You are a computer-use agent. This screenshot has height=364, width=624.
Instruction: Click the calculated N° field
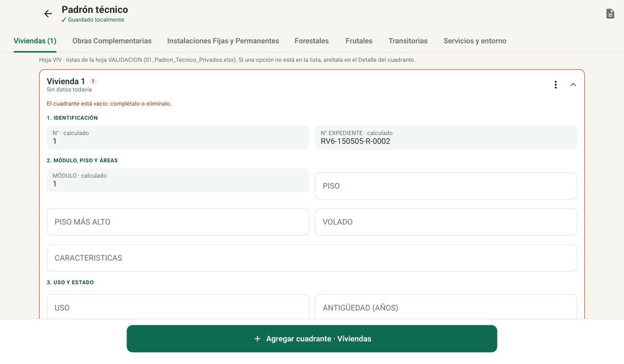click(178, 138)
